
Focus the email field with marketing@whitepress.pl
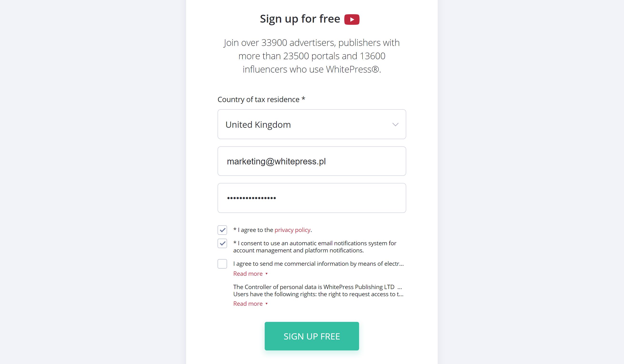[x=311, y=161]
